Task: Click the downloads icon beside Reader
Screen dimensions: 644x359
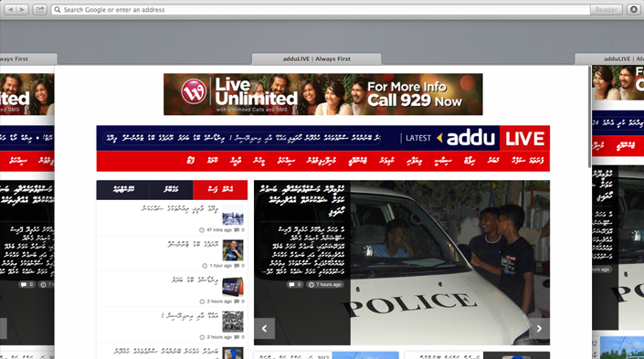Action: 634,9
